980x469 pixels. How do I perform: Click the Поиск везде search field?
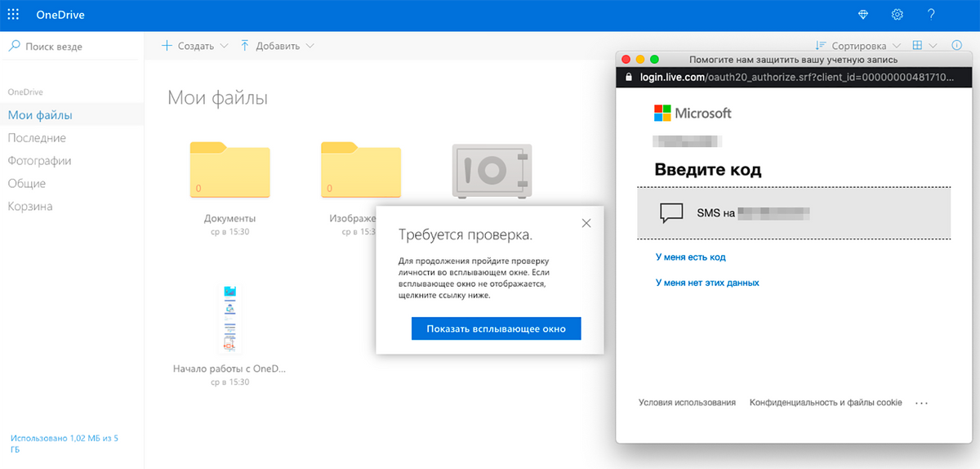click(x=73, y=47)
